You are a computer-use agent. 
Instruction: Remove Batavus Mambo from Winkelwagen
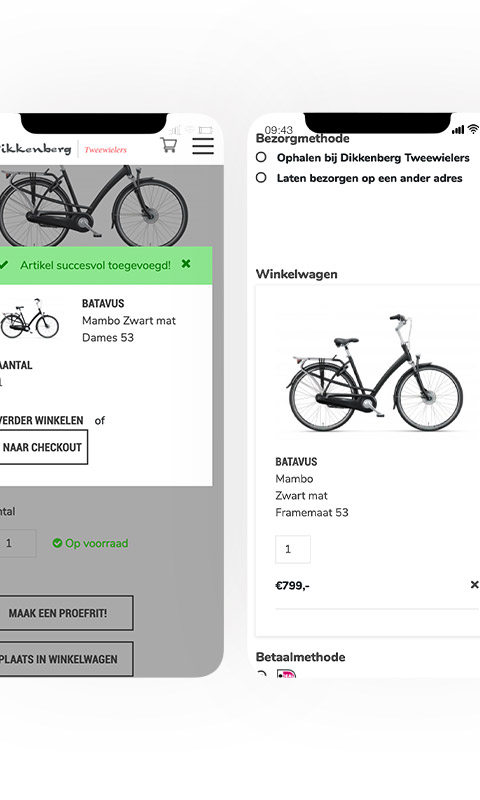(x=474, y=585)
